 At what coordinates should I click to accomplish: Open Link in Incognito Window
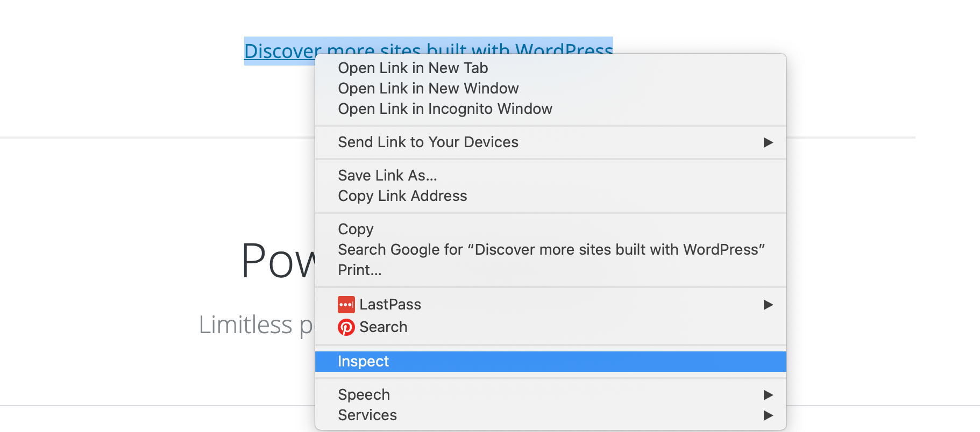[550, 109]
